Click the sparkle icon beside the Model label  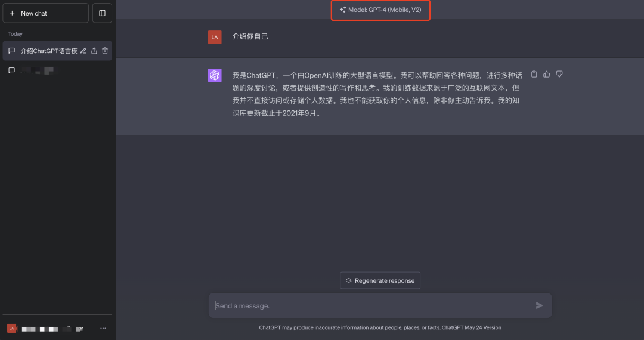click(343, 10)
